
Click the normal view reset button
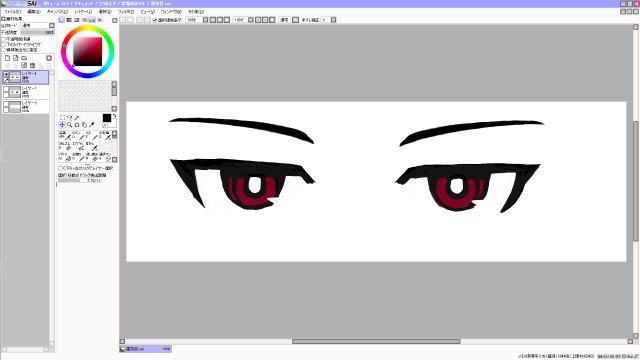(x=284, y=20)
